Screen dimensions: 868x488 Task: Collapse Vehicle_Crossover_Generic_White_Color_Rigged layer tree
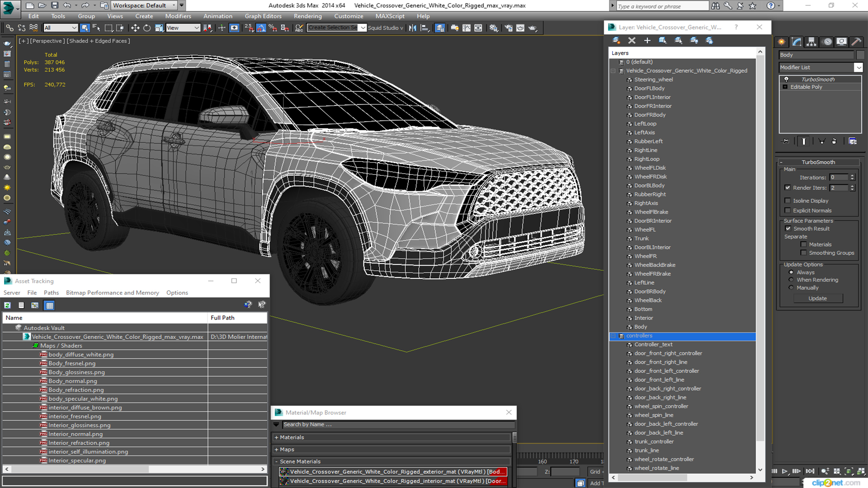pos(613,71)
